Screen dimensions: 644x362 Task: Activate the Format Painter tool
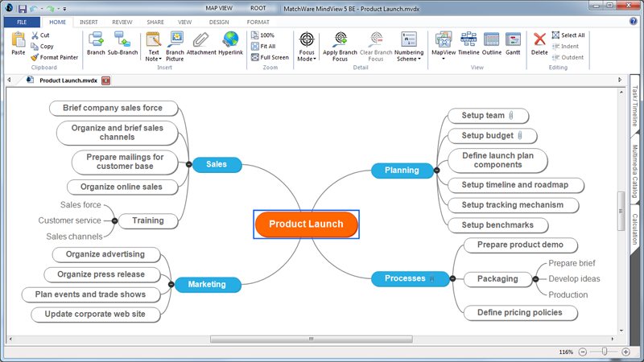pyautogui.click(x=55, y=57)
